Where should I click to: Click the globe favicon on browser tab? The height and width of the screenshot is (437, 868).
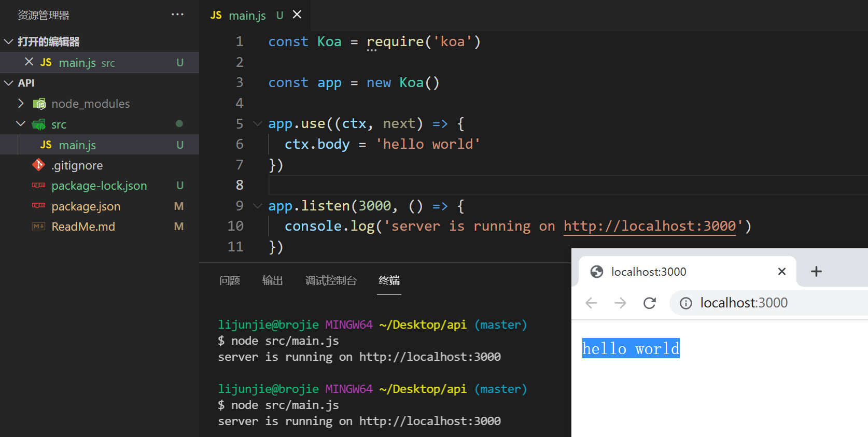(x=597, y=272)
